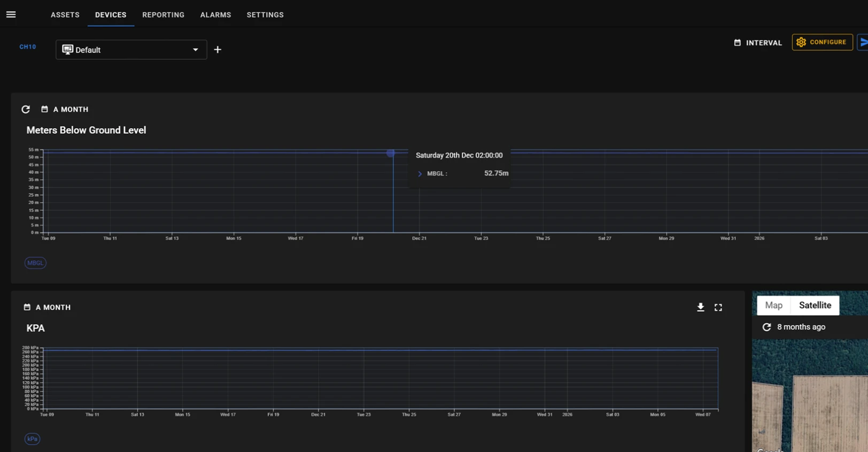Refresh the Meters Below Ground Level chart

coord(26,109)
